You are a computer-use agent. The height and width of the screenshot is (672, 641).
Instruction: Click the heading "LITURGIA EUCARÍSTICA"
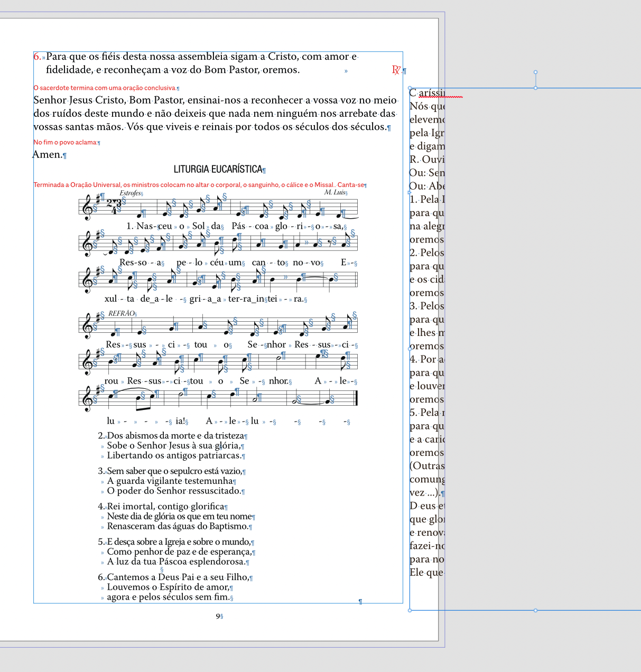[218, 169]
